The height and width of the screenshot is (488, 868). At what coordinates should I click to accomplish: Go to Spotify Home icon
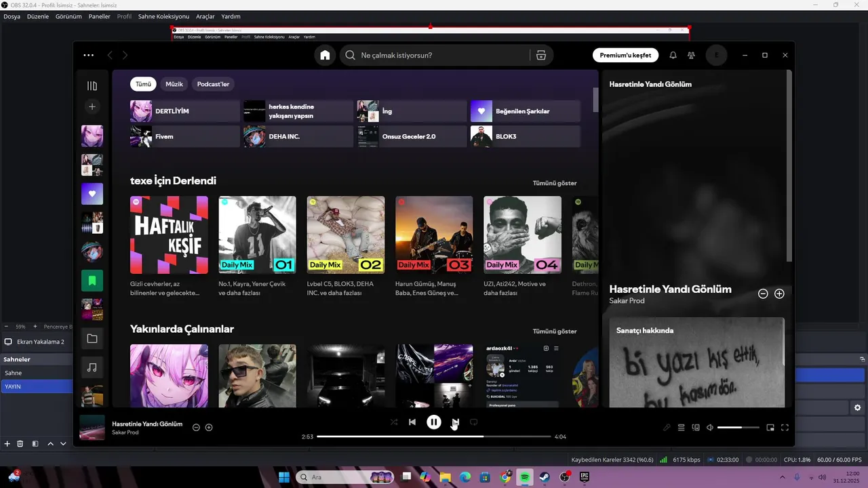[325, 56]
